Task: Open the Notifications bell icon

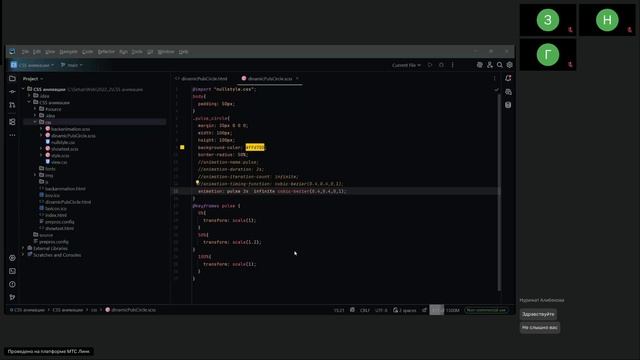Action: point(508,78)
